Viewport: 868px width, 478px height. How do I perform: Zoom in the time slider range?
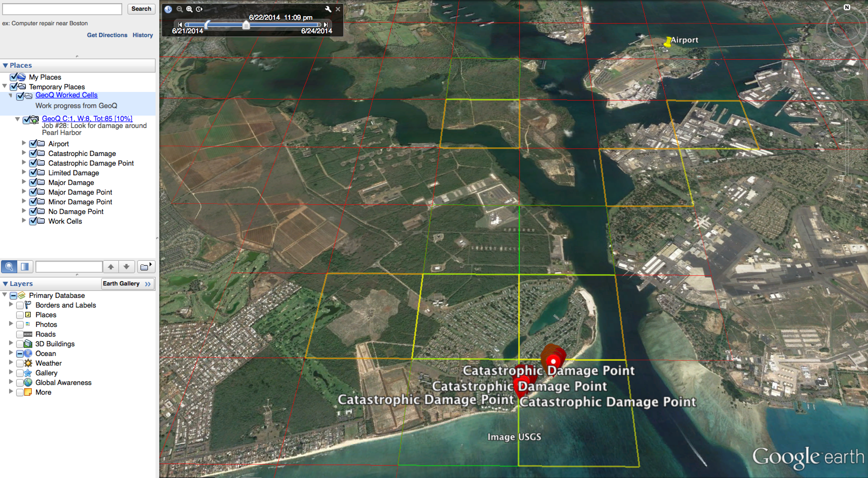click(189, 9)
